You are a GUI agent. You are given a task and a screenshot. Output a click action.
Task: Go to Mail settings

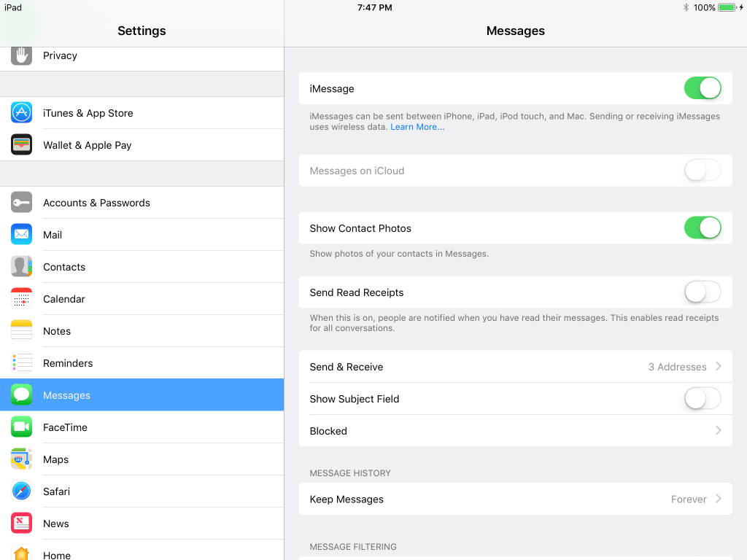pos(142,234)
